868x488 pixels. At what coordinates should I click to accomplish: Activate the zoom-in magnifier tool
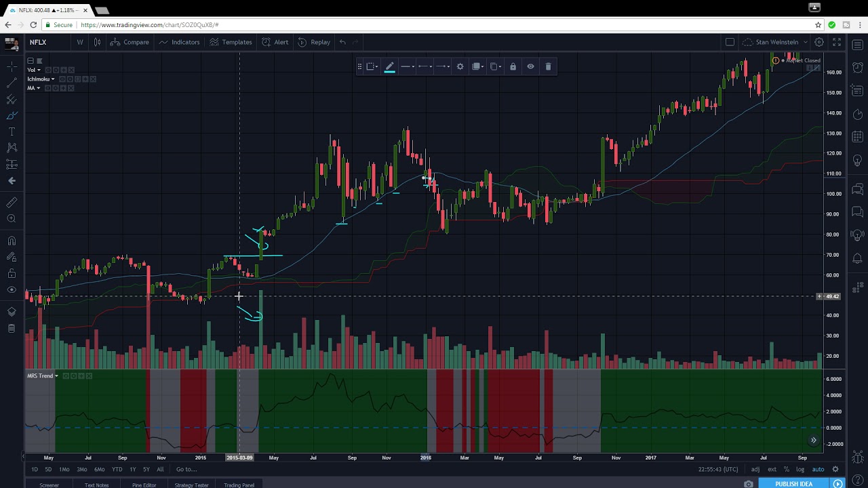coord(12,219)
